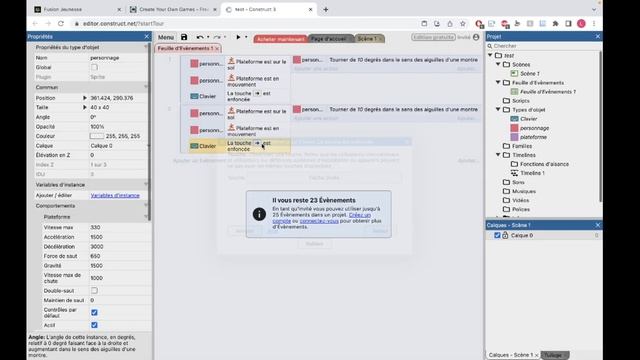Open the Menu button
Viewport: 640px width, 360px height.
coord(166,37)
